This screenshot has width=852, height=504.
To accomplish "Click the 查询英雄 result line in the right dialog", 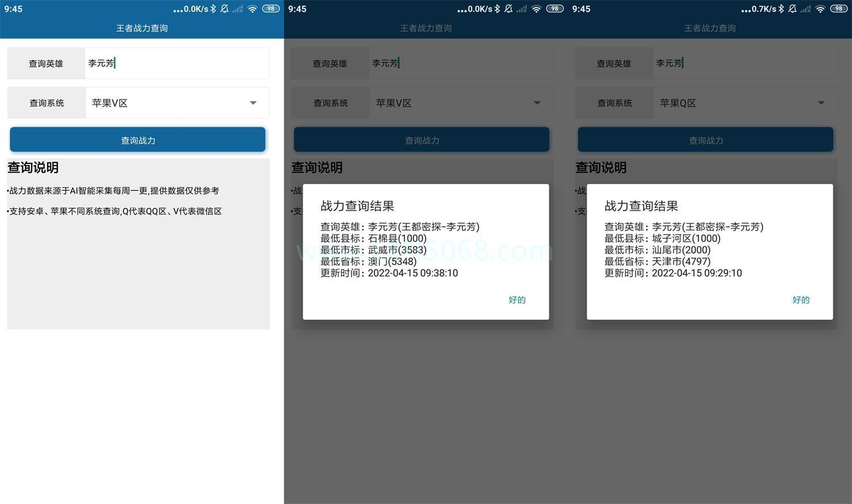I will (x=684, y=227).
